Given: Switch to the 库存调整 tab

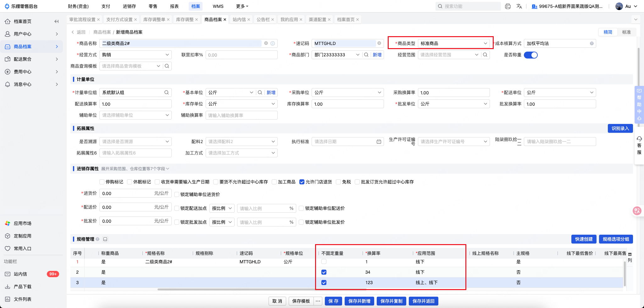Looking at the screenshot, I should (185, 20).
